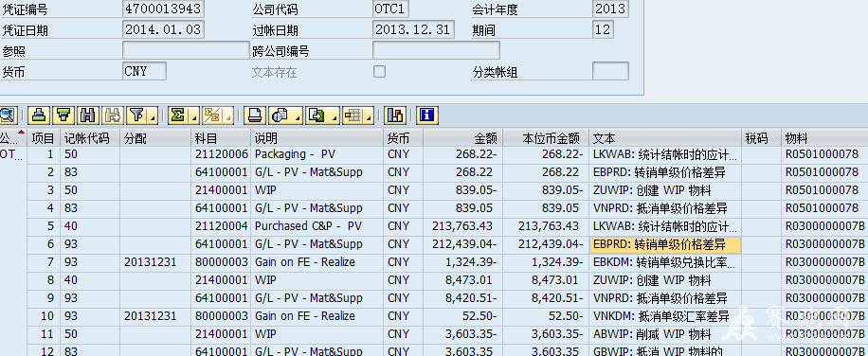The height and width of the screenshot is (356, 868).
Task: Toggle the 文本存在 checkbox
Action: 379,71
